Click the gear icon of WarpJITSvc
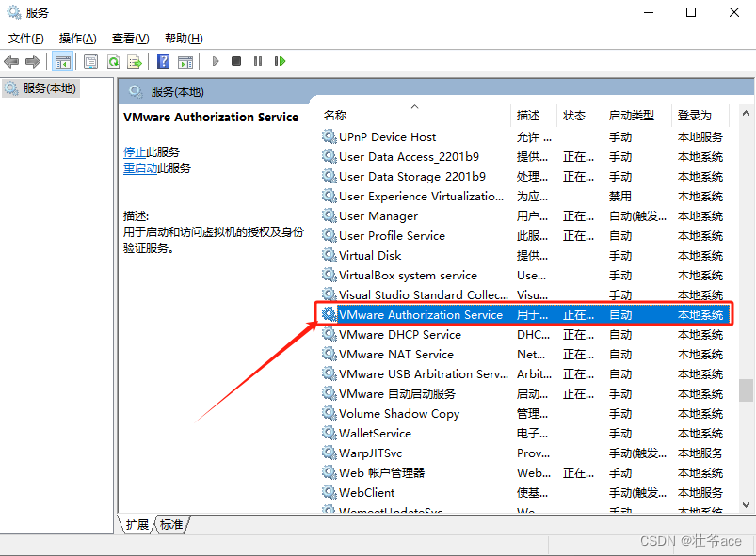Viewport: 756px width, 556px height. point(329,453)
